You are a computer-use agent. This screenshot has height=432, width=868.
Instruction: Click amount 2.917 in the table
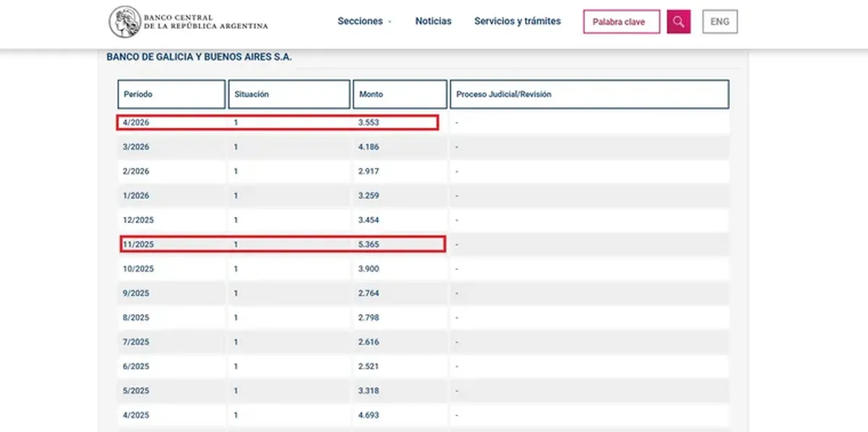tap(368, 171)
